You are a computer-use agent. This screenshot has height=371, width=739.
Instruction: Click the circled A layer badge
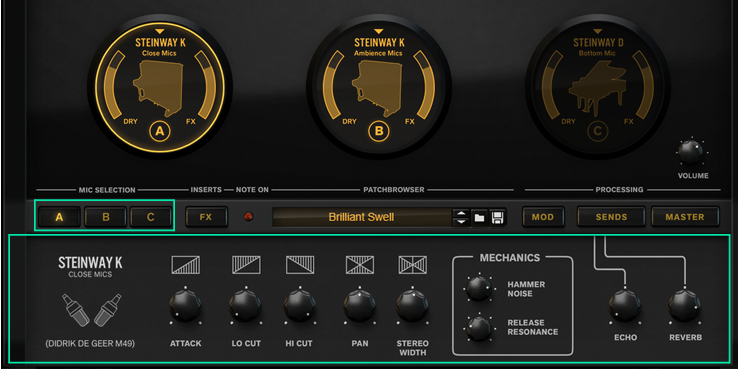point(160,132)
